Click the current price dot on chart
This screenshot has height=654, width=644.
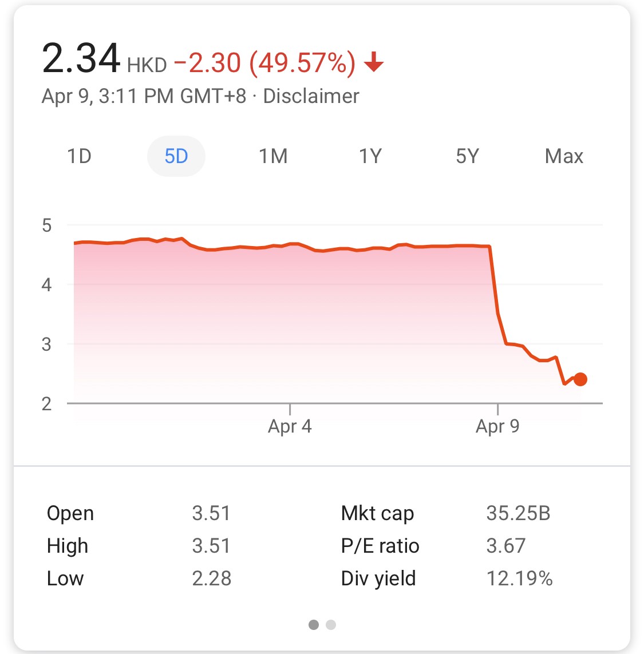point(580,379)
